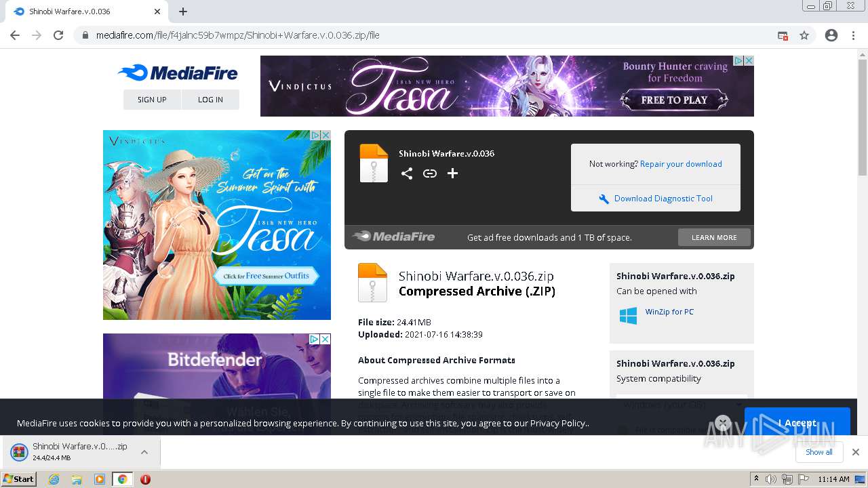This screenshot has width=868, height=488.
Task: Click Show all downloads
Action: coord(819,452)
